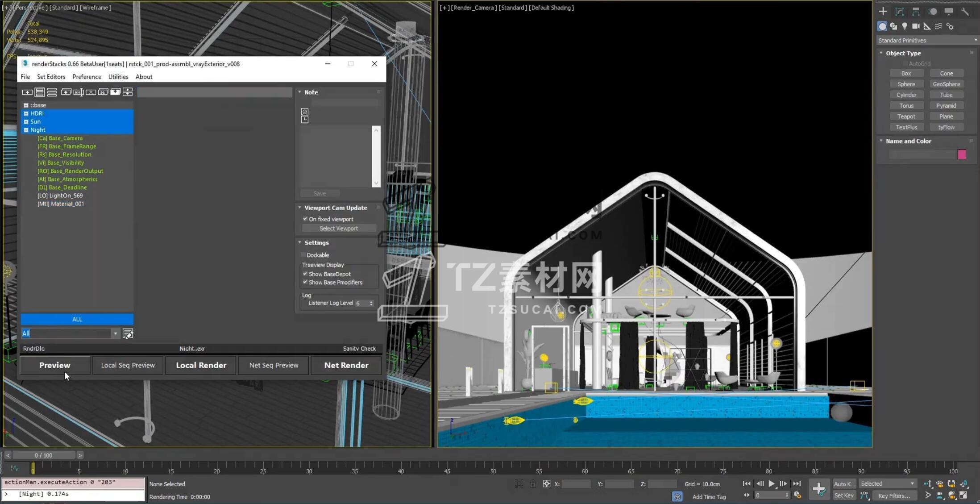Switch to Cameras creation category
This screenshot has height=504, width=980.
tap(916, 26)
